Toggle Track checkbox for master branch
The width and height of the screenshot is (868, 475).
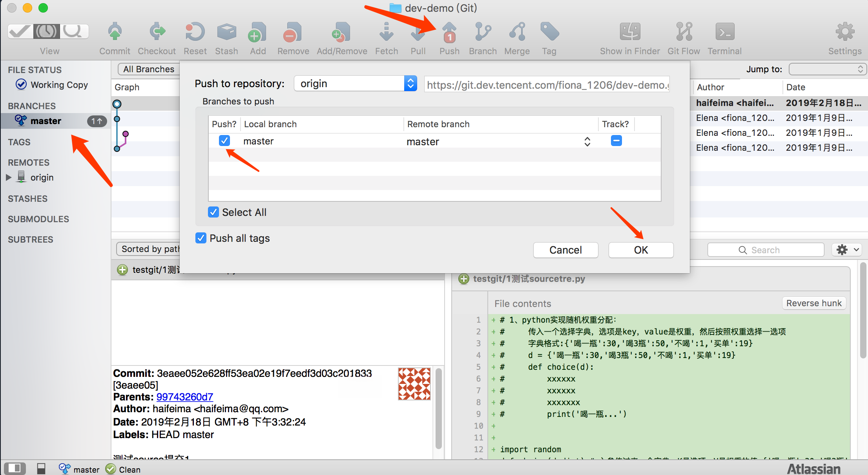(616, 141)
